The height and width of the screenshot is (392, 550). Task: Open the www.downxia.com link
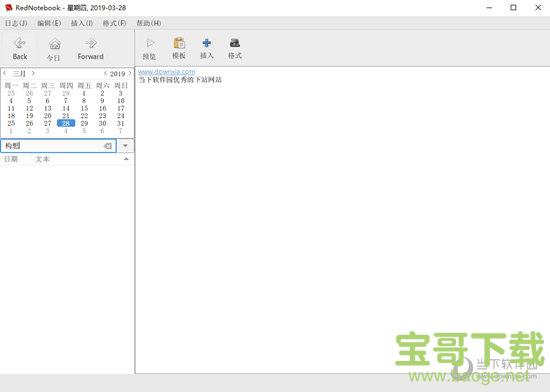tap(167, 72)
